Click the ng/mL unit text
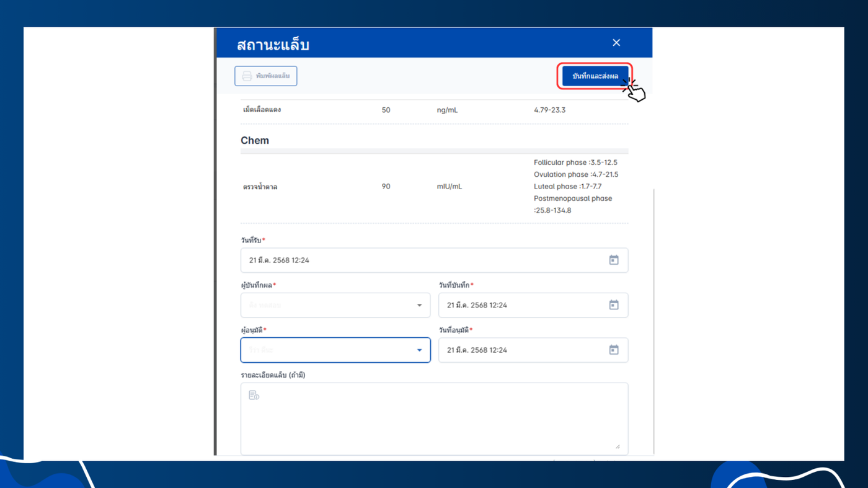This screenshot has height=488, width=868. (447, 110)
